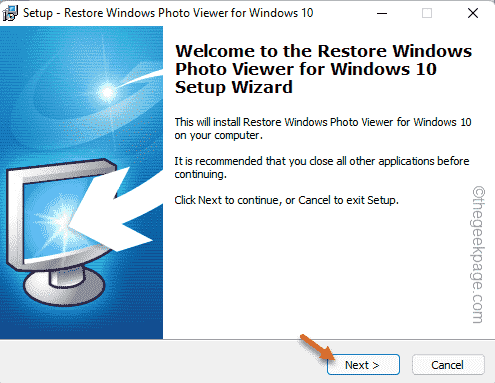Click the 'Click Next to continue' instruction line
This screenshot has height=383, width=495.
pos(286,200)
